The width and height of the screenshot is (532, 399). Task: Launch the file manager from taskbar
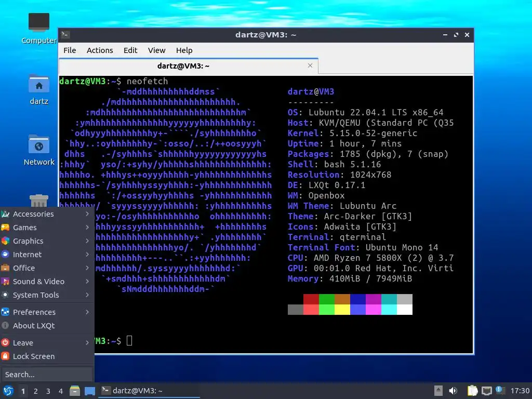pyautogui.click(x=75, y=391)
